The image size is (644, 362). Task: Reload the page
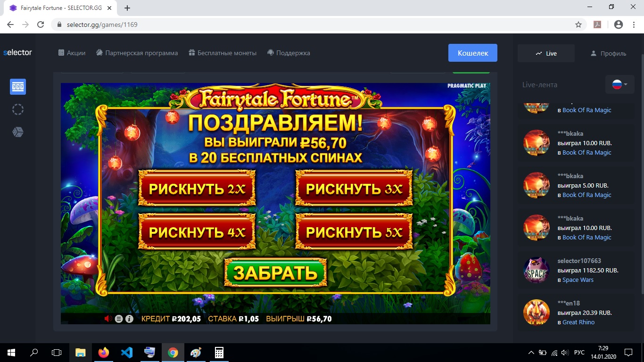click(x=41, y=25)
